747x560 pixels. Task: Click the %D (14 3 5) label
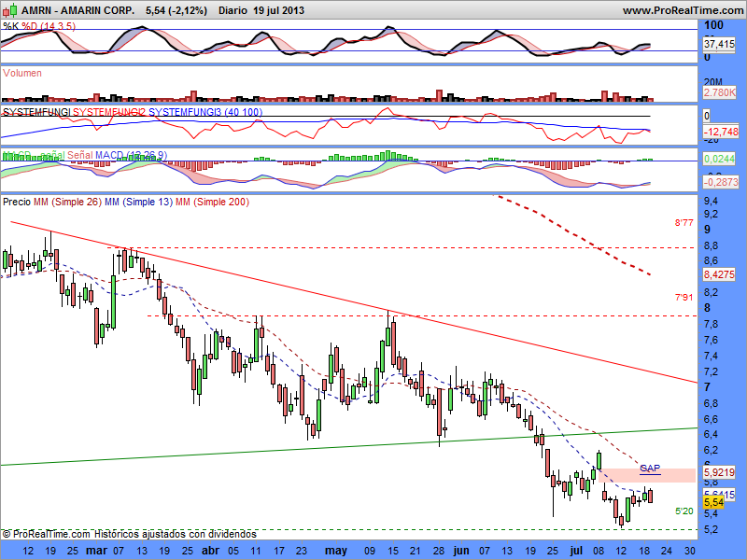coord(49,26)
